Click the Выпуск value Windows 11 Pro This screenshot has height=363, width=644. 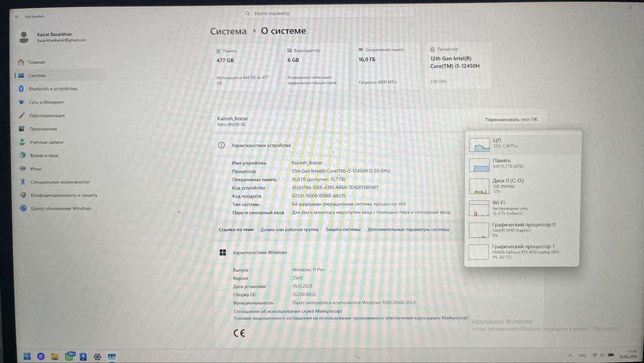point(308,270)
